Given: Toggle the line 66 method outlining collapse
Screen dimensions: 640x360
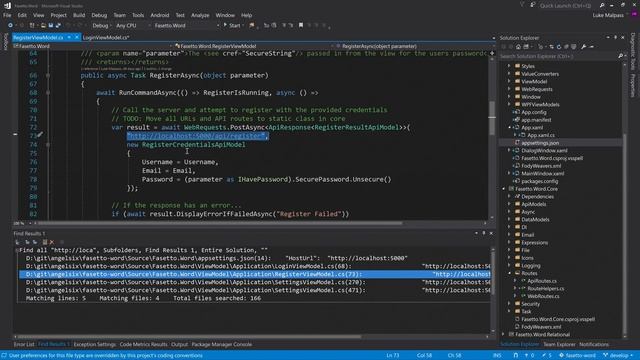Looking at the screenshot, I should pos(48,76).
